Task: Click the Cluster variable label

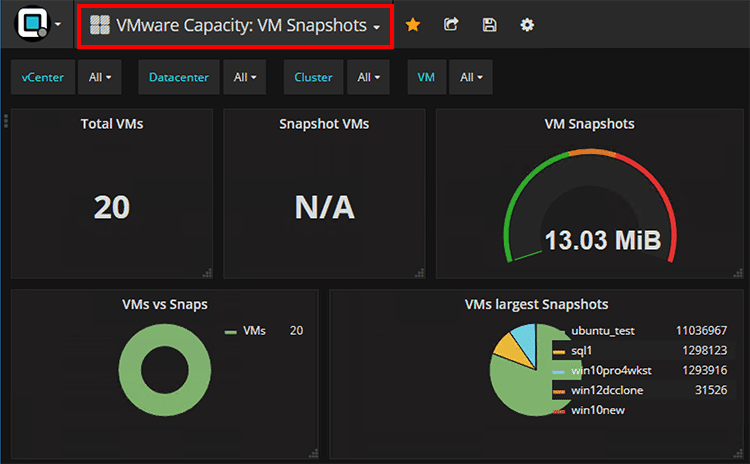Action: pyautogui.click(x=313, y=77)
